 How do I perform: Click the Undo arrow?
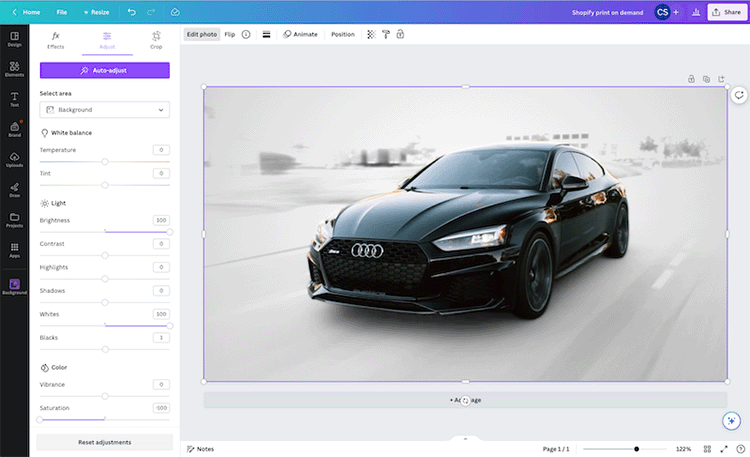[x=132, y=12]
